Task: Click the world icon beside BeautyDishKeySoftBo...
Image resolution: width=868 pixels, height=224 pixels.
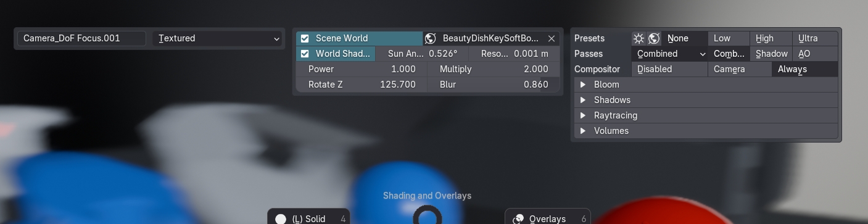Action: coord(430,38)
